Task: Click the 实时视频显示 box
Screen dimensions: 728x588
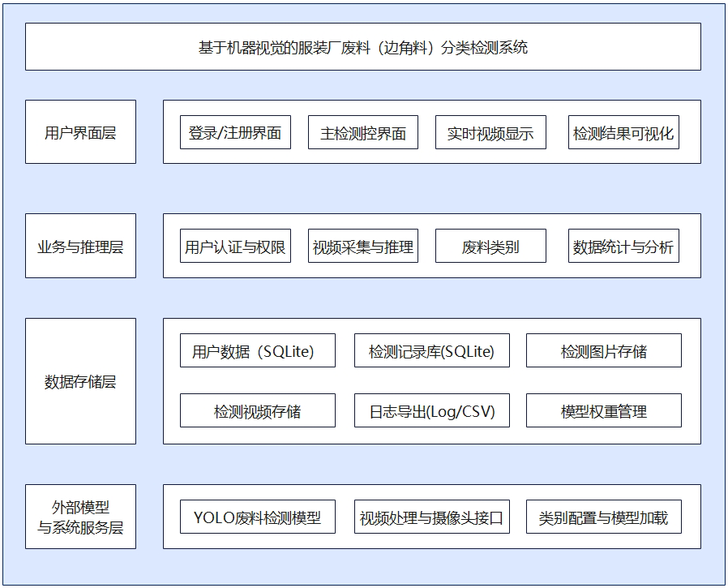Action: [490, 133]
